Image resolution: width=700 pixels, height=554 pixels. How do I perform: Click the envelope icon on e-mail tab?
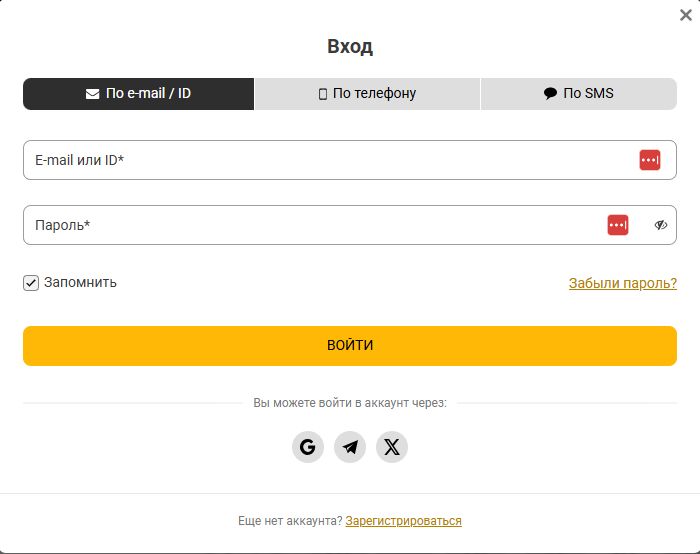(92, 94)
